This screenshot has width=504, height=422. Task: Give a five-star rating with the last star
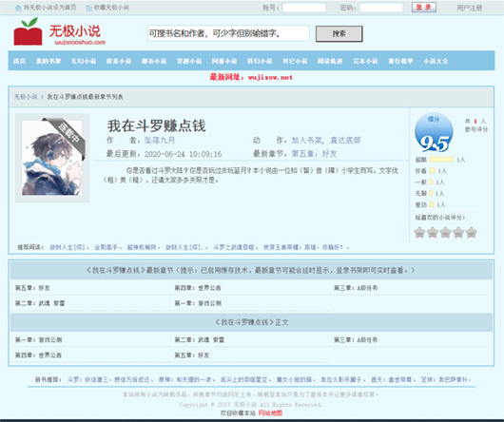coord(472,232)
